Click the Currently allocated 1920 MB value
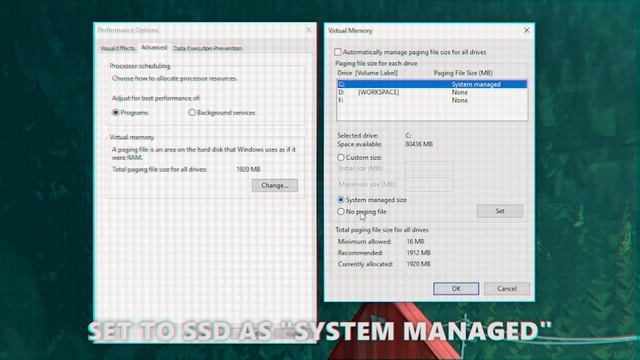Image resolution: width=640 pixels, height=360 pixels. (x=418, y=264)
